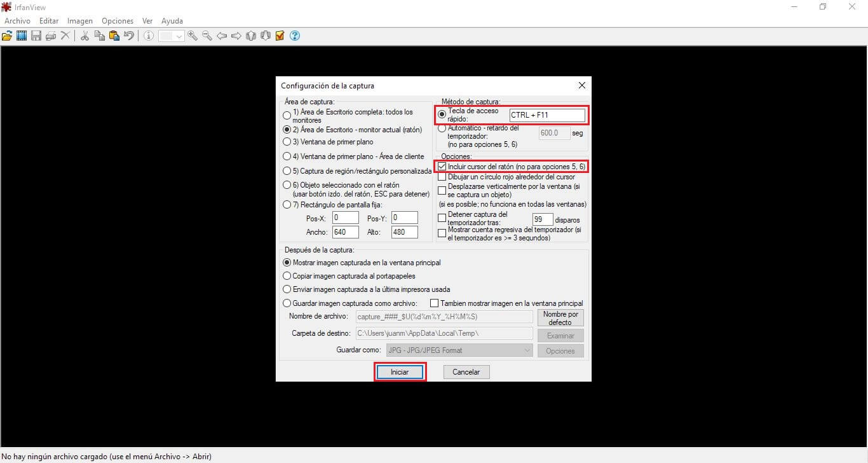This screenshot has width=868, height=463.
Task: Click the Carpeta de destino path field
Action: (444, 333)
